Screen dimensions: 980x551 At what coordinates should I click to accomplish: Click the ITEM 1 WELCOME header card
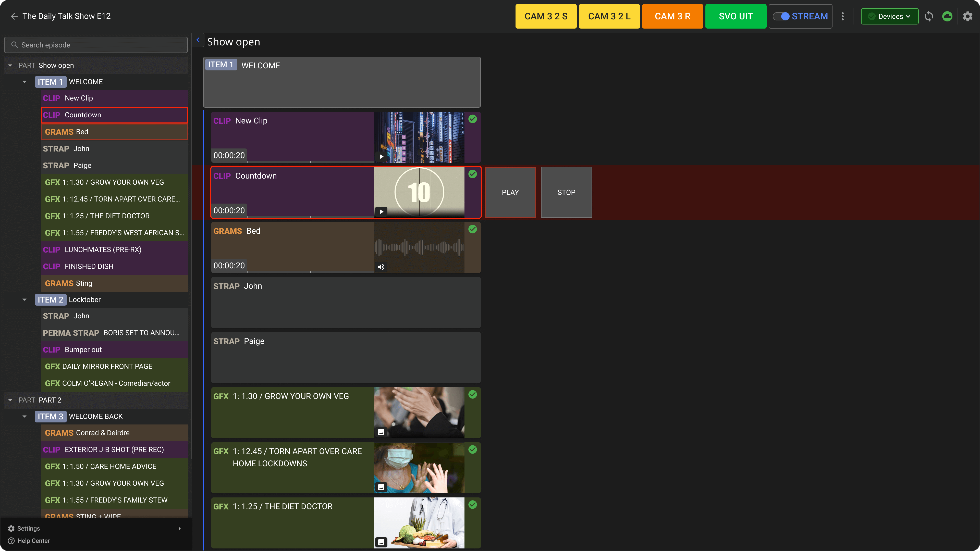click(x=342, y=82)
